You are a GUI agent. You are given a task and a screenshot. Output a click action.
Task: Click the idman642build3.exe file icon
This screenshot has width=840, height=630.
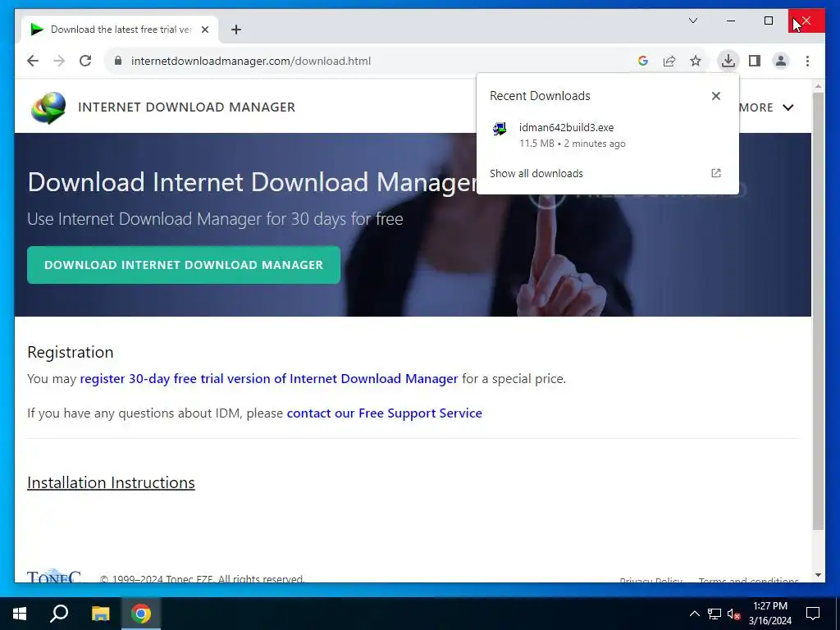[x=500, y=129]
